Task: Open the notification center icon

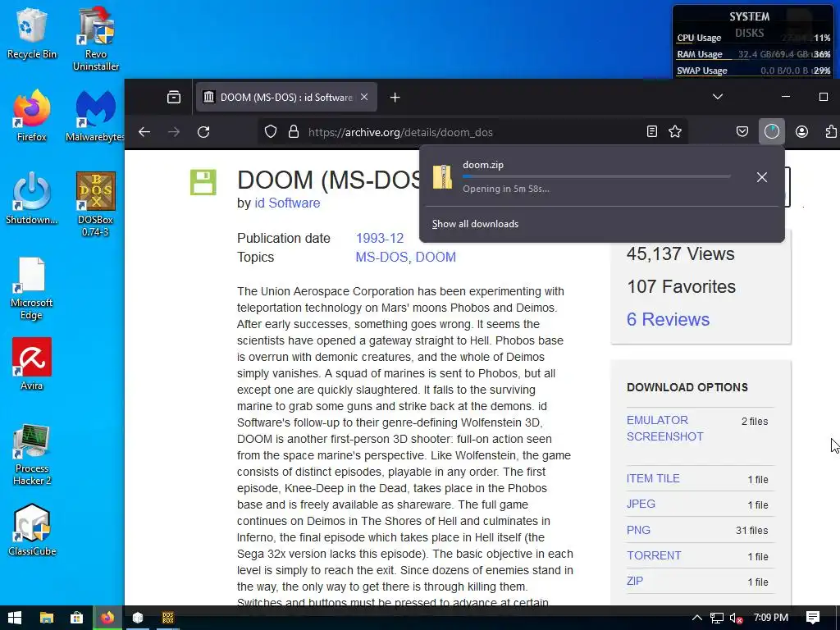Action: click(x=813, y=618)
